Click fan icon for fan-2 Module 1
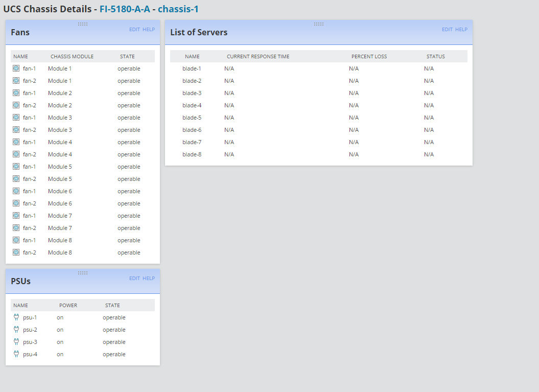This screenshot has height=392, width=539. 16,81
